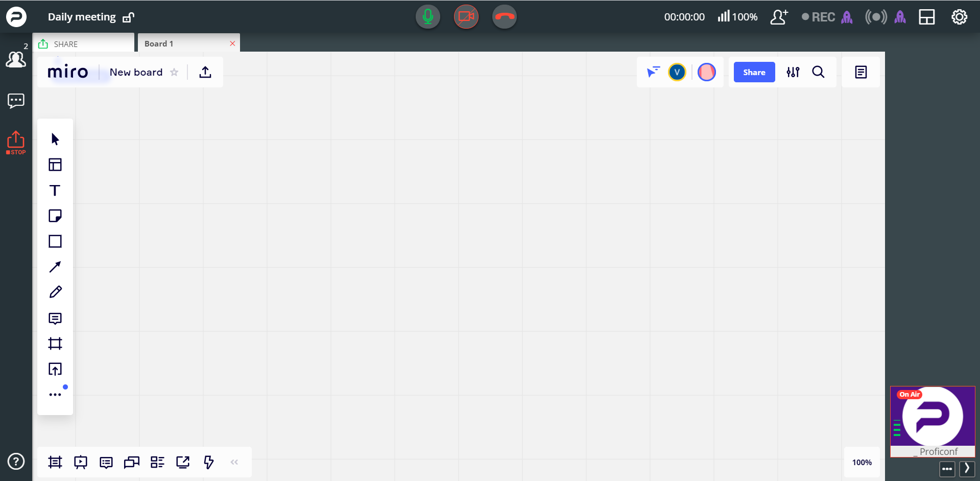Search the board with magnifier icon
980x481 pixels.
[x=819, y=72]
